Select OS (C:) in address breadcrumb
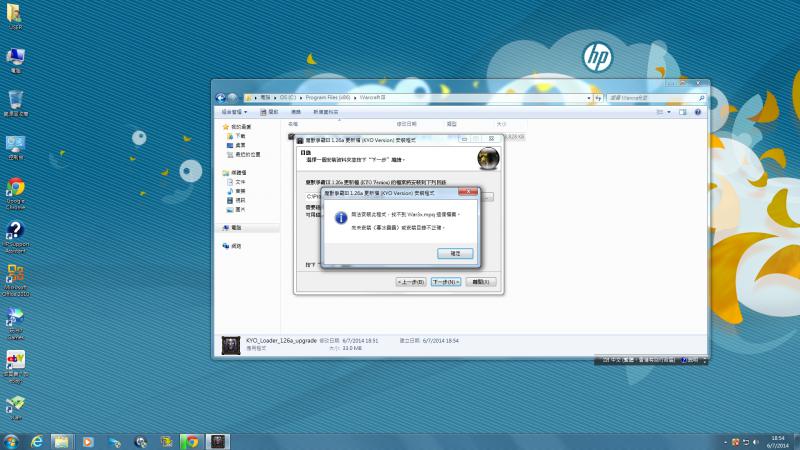Image resolution: width=800 pixels, height=450 pixels. (x=291, y=98)
